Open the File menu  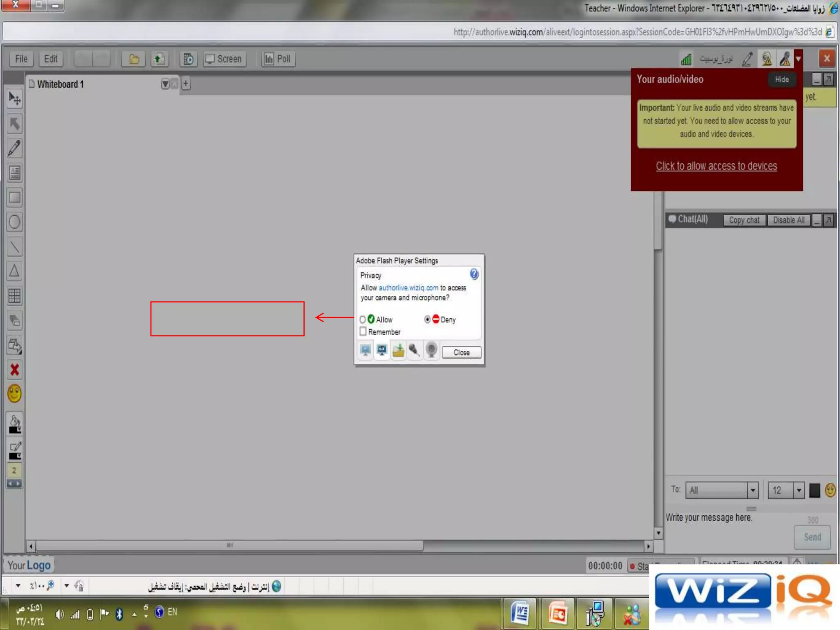[x=21, y=59]
